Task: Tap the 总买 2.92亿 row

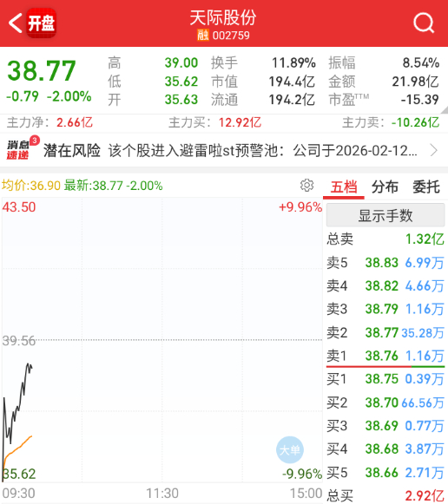Action: coord(385,495)
